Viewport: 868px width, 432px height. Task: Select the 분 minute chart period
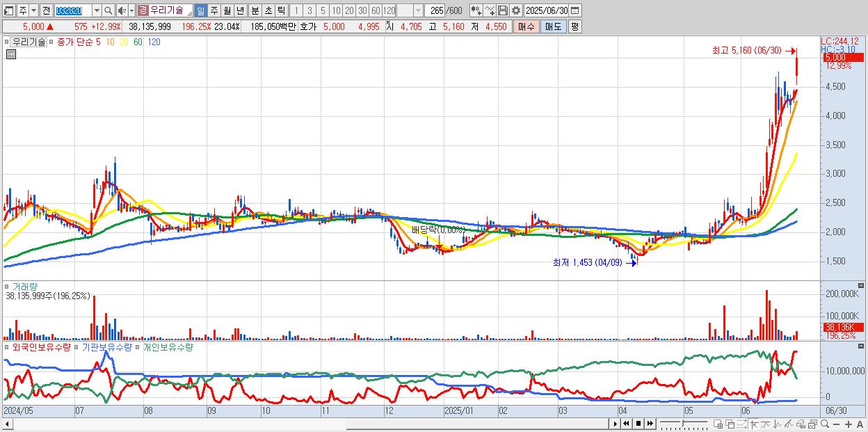pyautogui.click(x=254, y=10)
